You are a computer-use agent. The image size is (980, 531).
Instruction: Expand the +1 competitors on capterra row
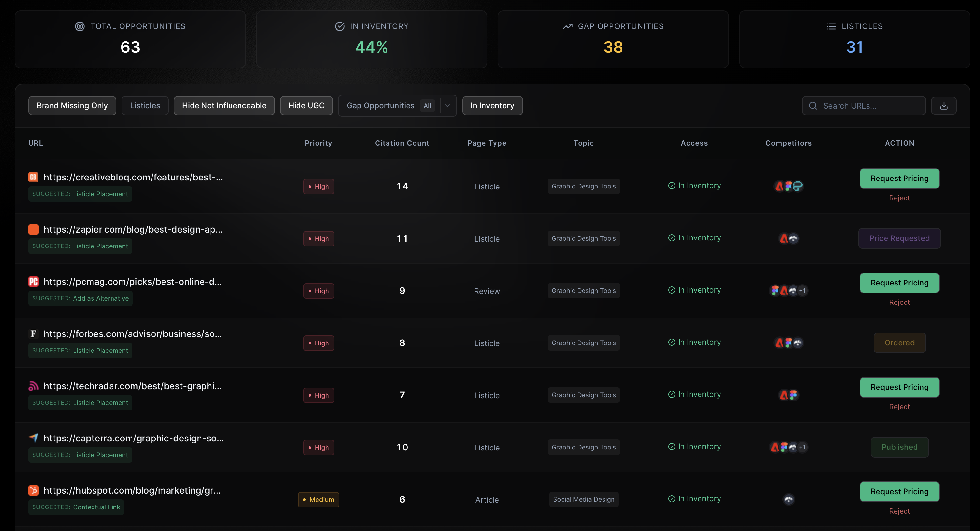802,447
